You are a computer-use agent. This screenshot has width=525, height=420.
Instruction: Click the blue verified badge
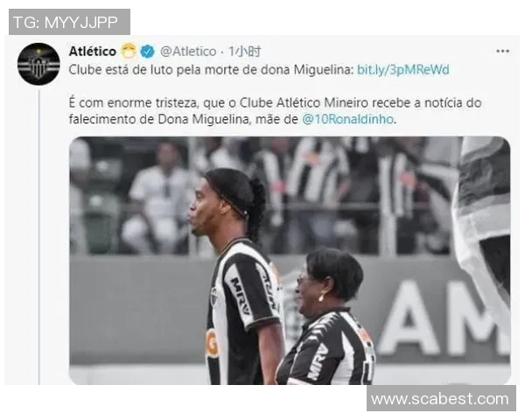click(x=147, y=52)
